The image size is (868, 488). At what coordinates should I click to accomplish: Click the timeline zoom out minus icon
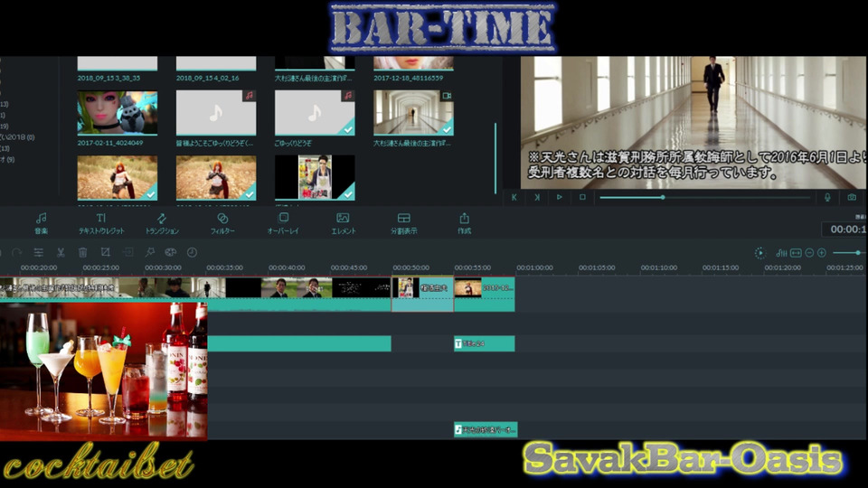[809, 253]
